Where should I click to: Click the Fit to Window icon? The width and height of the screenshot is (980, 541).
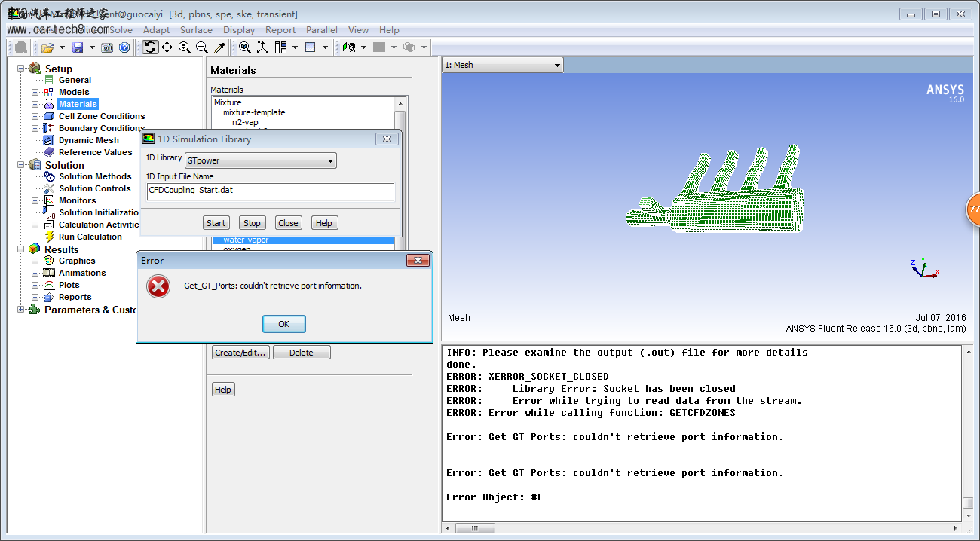pyautogui.click(x=244, y=47)
